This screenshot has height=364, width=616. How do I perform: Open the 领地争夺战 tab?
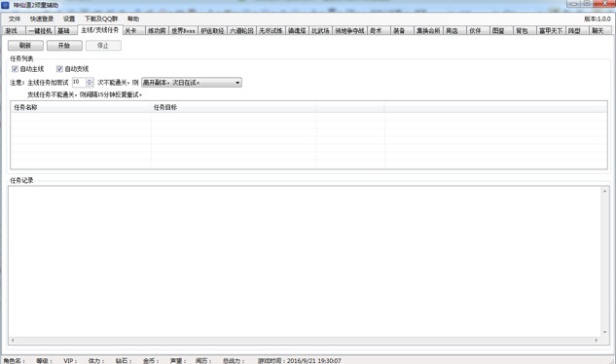click(349, 31)
